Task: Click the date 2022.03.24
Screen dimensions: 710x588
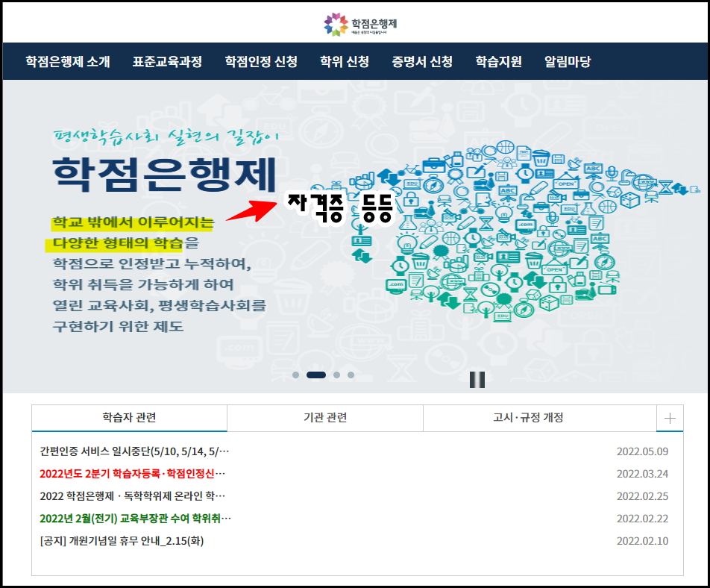Action: (642, 473)
